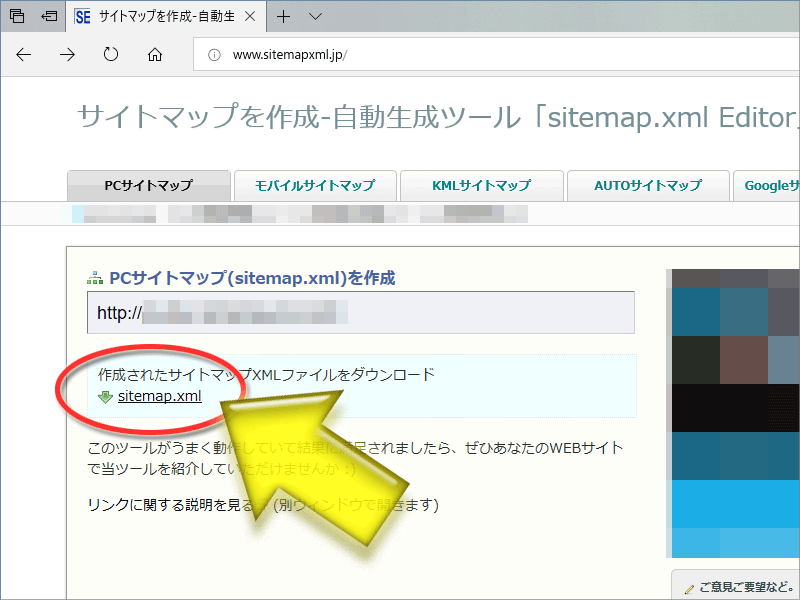Refresh the current page
The width and height of the screenshot is (800, 600).
(x=111, y=55)
